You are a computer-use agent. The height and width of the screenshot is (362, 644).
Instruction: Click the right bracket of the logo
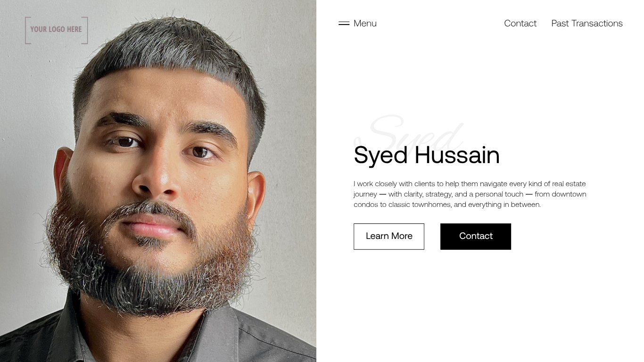85,30
